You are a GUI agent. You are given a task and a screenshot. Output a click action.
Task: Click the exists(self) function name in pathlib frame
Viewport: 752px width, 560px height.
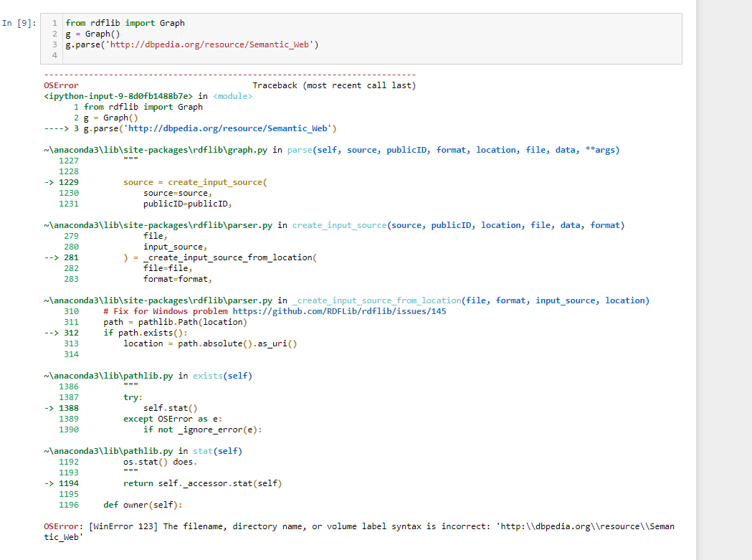tap(222, 375)
